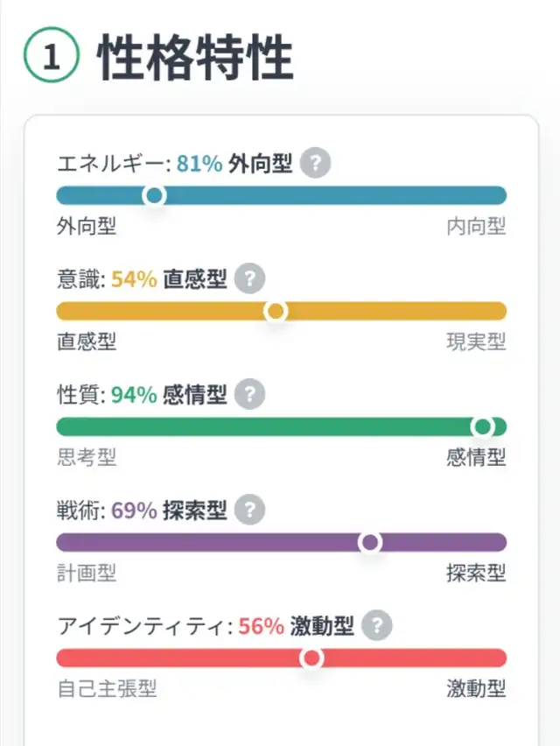Screen dimensions: 560x746
Task: Click the green 性質 slider handle
Action: click(482, 426)
